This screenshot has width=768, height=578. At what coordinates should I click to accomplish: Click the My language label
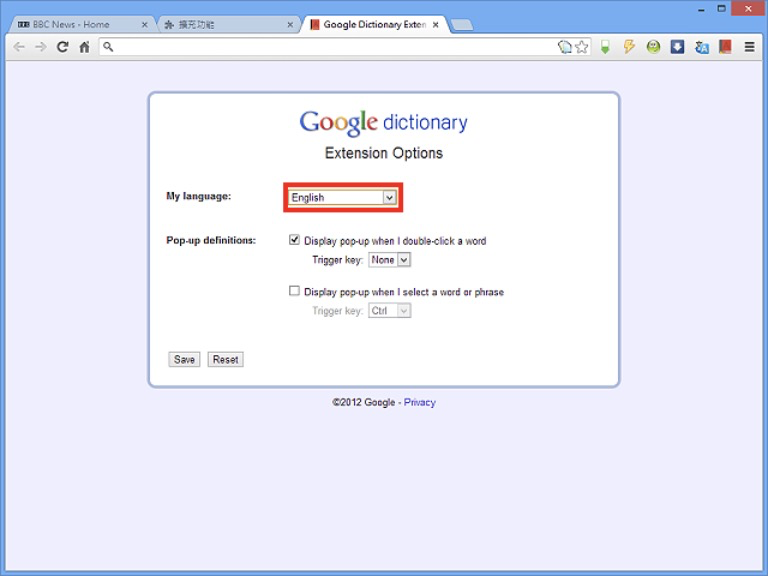coord(198,196)
